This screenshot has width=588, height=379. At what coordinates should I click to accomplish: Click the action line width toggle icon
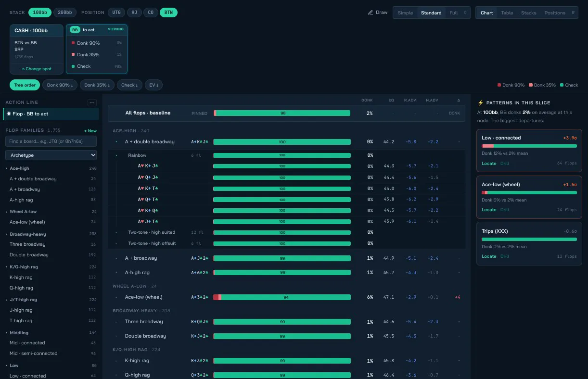tap(92, 102)
